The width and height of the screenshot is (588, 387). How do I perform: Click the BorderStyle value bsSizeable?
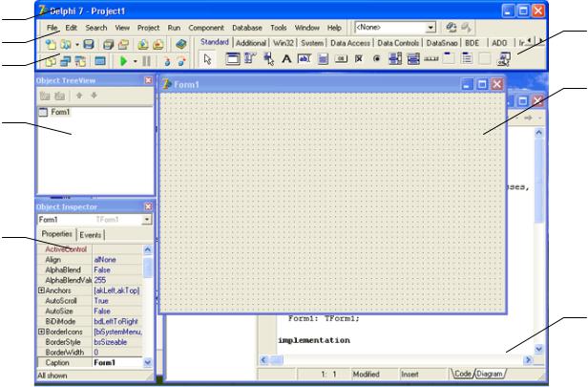[117, 342]
